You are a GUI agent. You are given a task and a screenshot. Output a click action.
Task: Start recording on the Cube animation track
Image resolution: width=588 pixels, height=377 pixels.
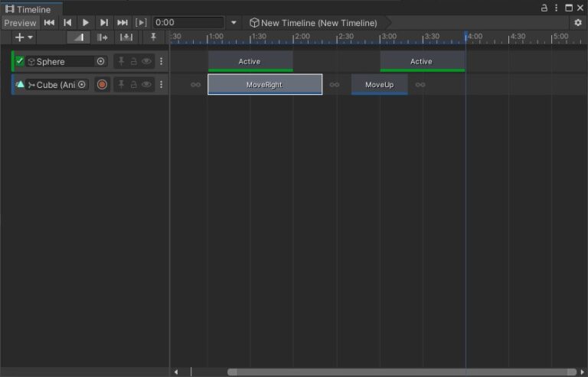click(102, 84)
